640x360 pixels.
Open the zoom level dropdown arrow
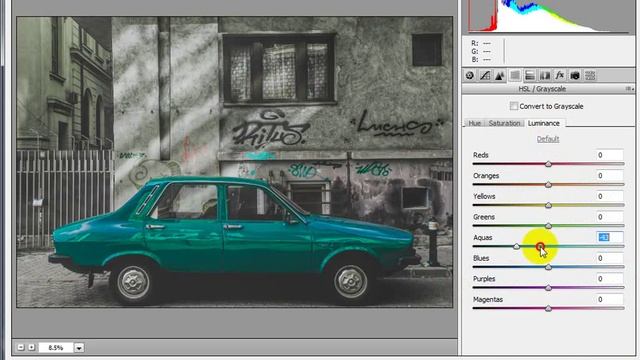click(79, 348)
